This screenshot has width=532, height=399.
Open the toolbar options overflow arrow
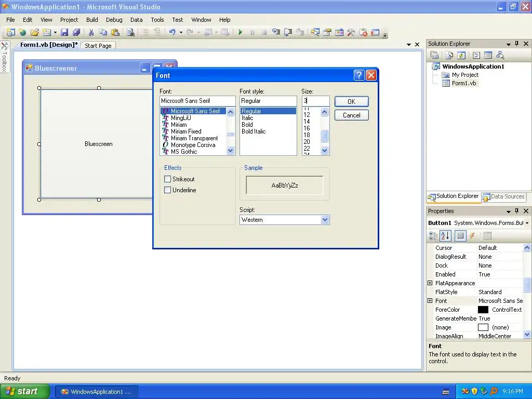(x=385, y=34)
